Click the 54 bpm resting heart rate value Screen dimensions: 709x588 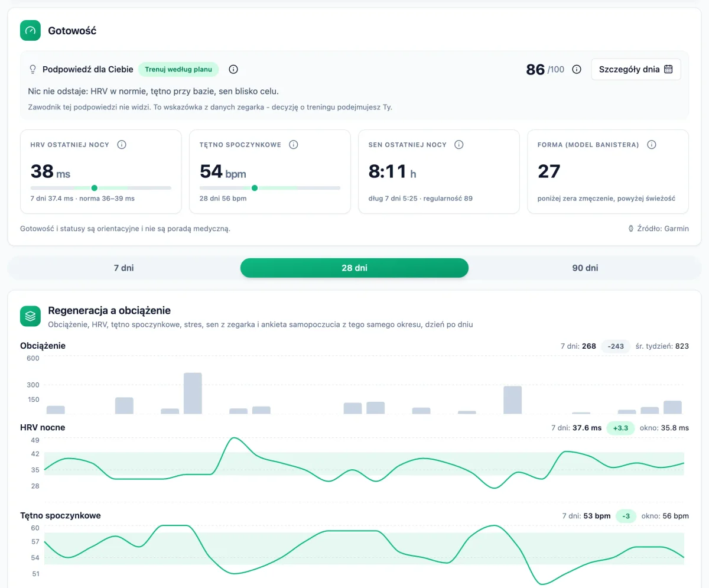tap(223, 171)
